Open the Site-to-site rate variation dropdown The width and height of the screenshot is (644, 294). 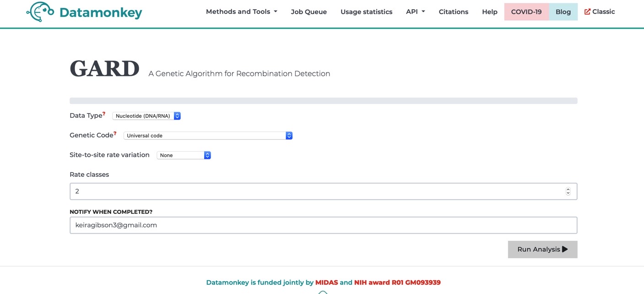point(183,155)
